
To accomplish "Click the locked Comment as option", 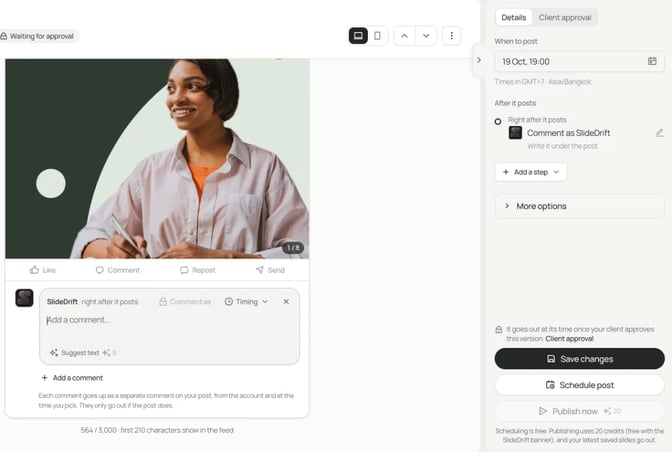I will coord(185,302).
